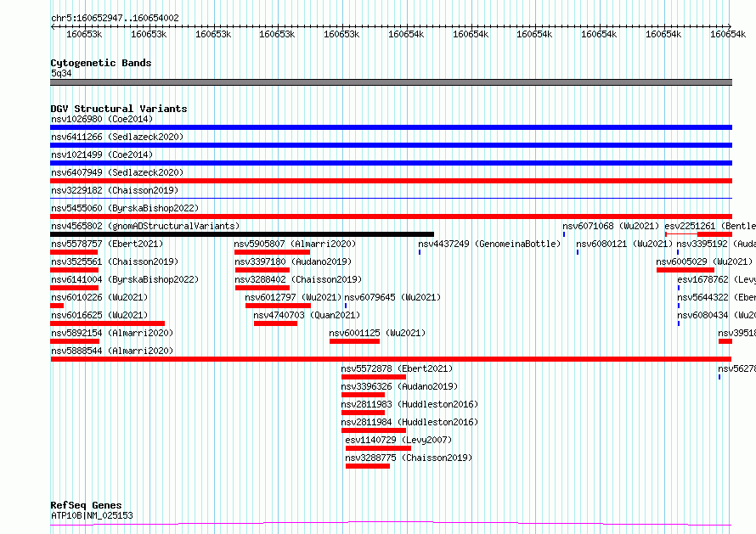The image size is (756, 534).
Task: Click the nsv6001125 (Wu2021) label
Action: 377,333
